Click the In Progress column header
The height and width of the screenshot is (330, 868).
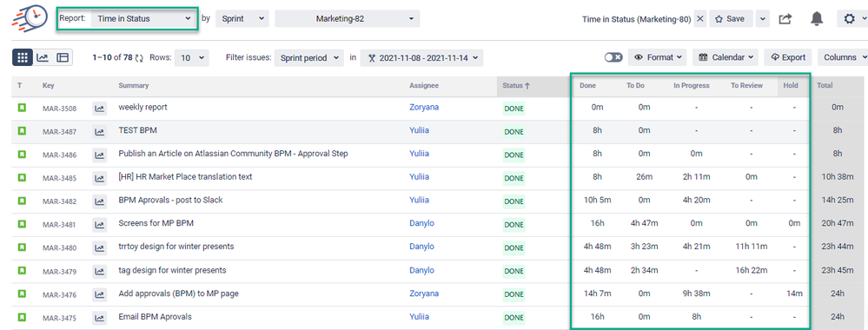click(x=692, y=86)
